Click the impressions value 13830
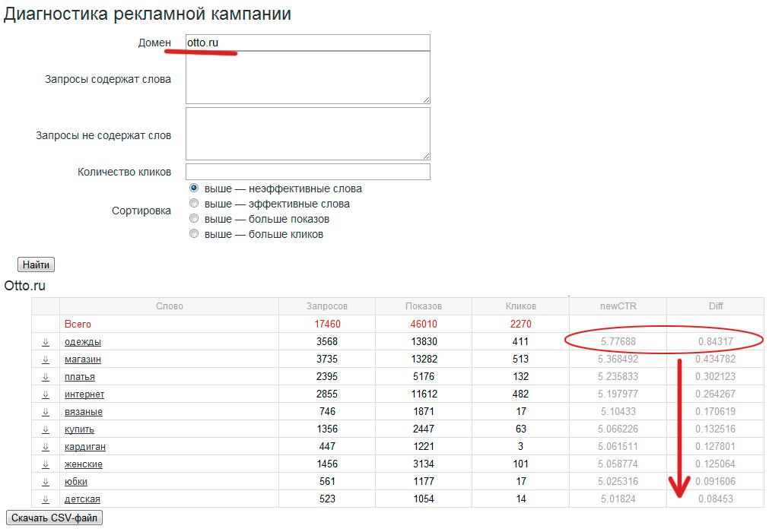Screen dimensions: 769x532 click(x=424, y=341)
